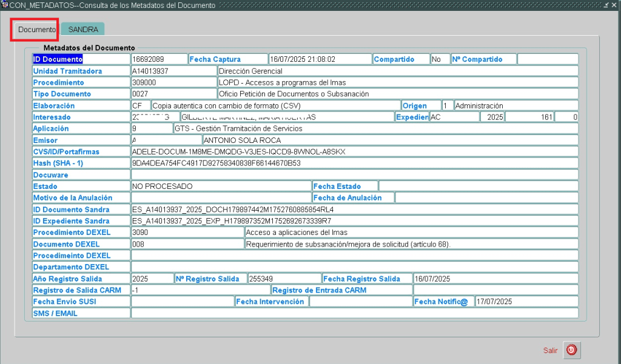Click the ID Expediente Sandra value field
Image resolution: width=621 pixels, height=364 pixels.
point(354,221)
